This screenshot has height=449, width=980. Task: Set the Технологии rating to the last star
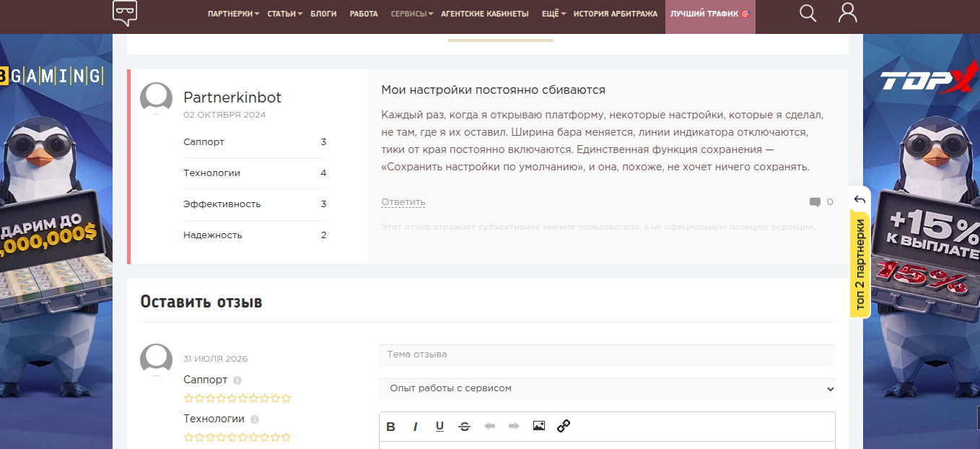286,437
